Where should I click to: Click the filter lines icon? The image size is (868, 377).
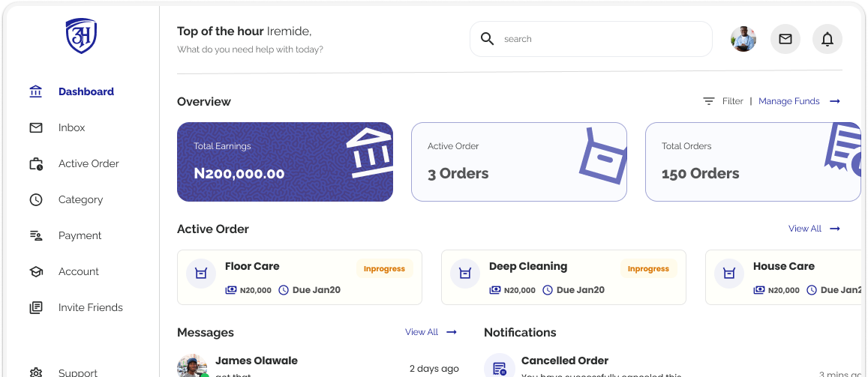pyautogui.click(x=709, y=101)
